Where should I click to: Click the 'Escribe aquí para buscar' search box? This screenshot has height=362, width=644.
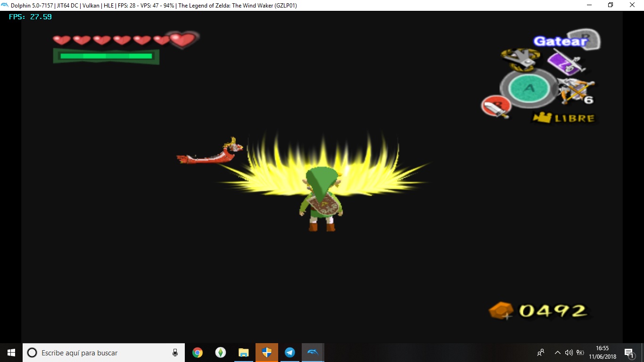tap(104, 353)
